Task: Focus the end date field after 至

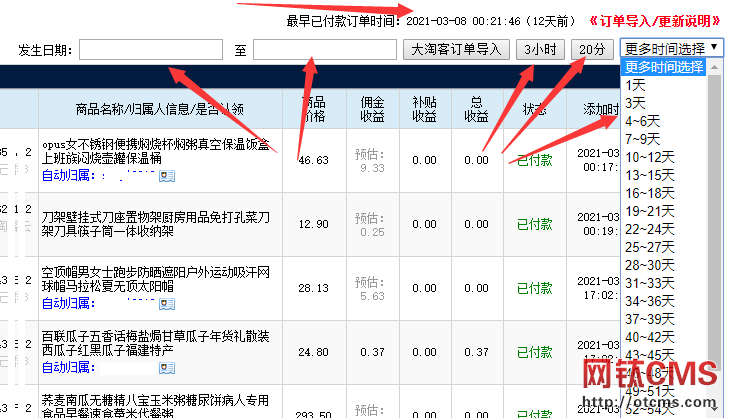Action: [324, 49]
